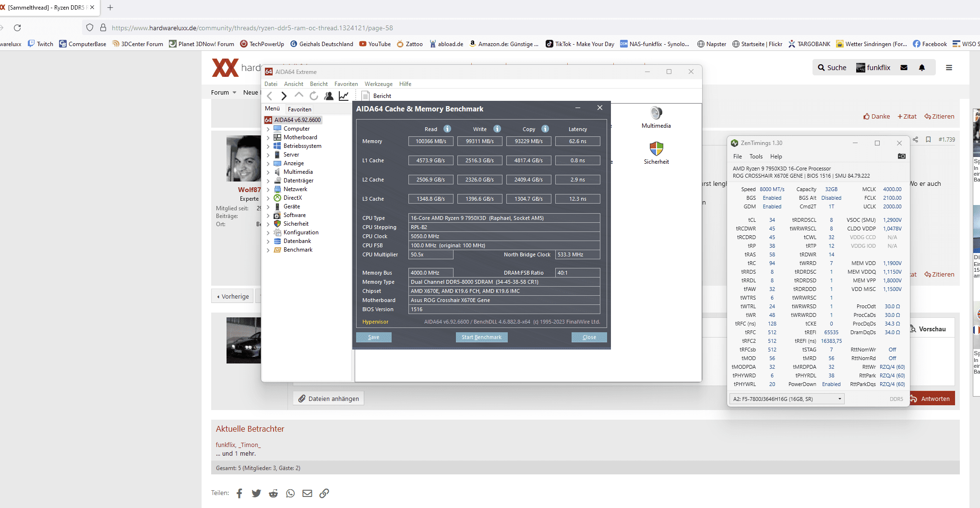
Task: Open forum hamburger menu icon
Action: (949, 68)
